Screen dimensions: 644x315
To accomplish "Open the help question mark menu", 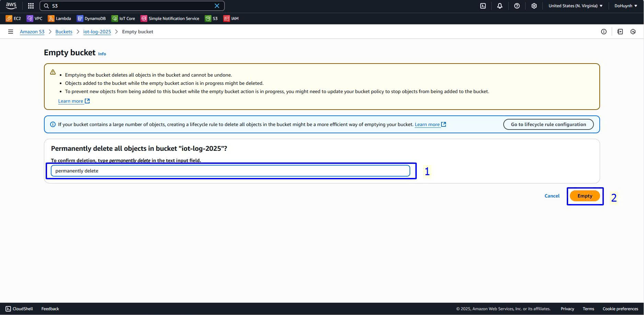I will click(517, 6).
